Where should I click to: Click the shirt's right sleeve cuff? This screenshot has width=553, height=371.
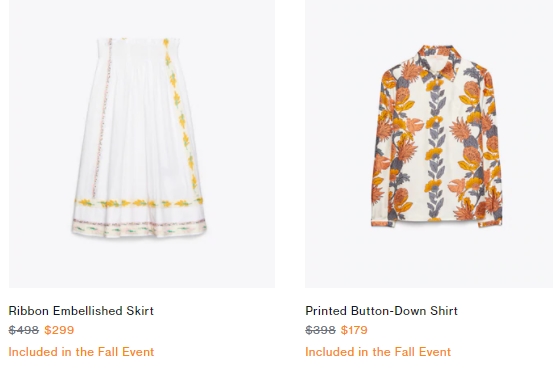tap(490, 223)
